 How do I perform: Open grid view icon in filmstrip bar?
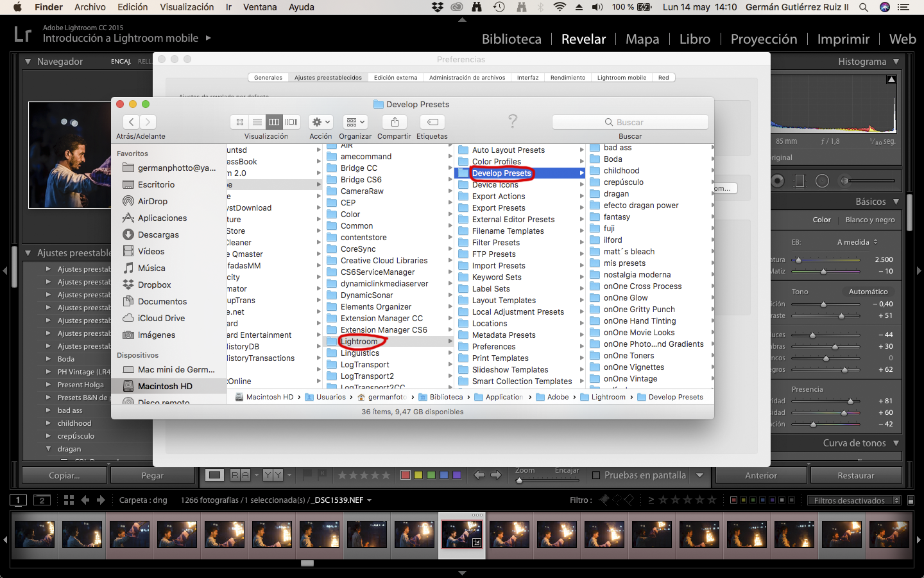point(69,500)
